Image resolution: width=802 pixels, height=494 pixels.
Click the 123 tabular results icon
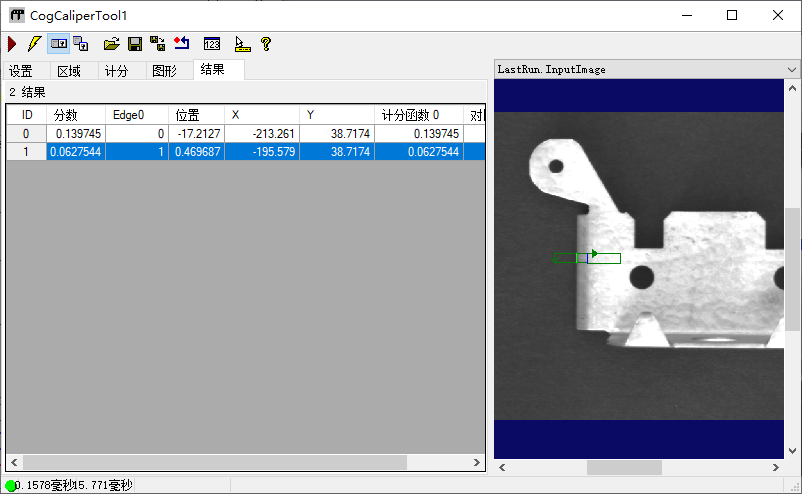[x=211, y=44]
